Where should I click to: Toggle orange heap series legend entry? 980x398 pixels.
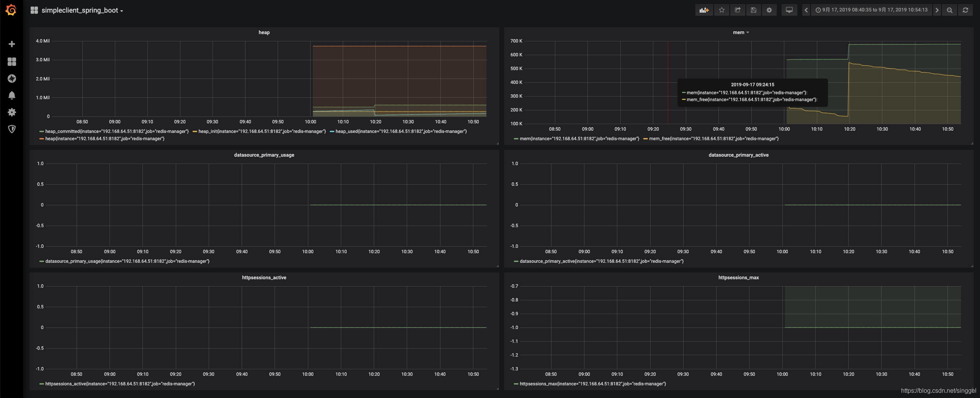click(105, 139)
